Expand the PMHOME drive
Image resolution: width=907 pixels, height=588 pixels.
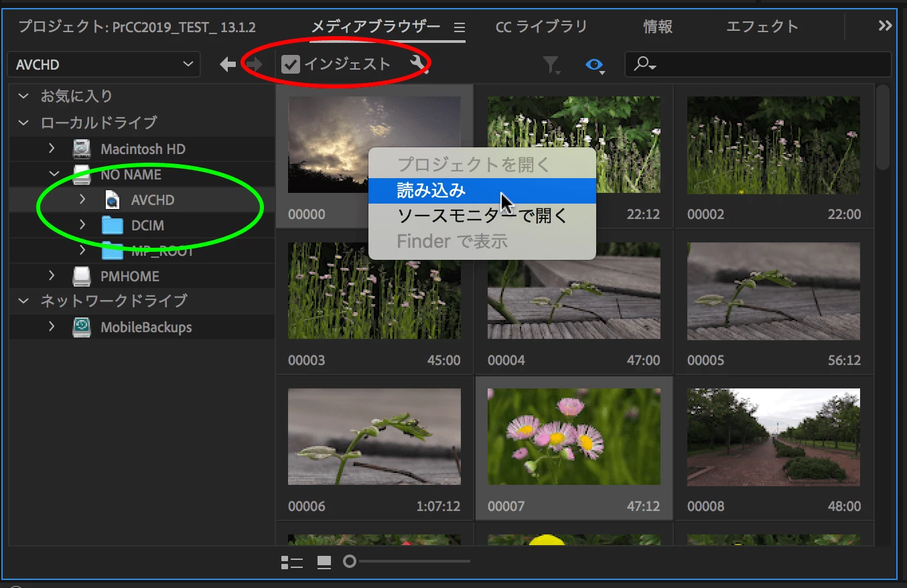(52, 276)
